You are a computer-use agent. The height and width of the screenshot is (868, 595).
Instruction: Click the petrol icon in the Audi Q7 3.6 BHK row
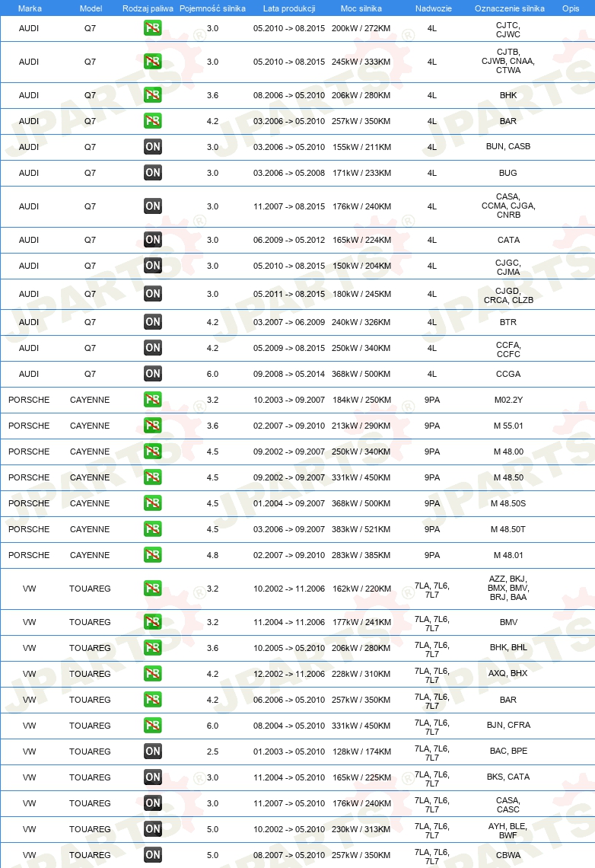153,95
